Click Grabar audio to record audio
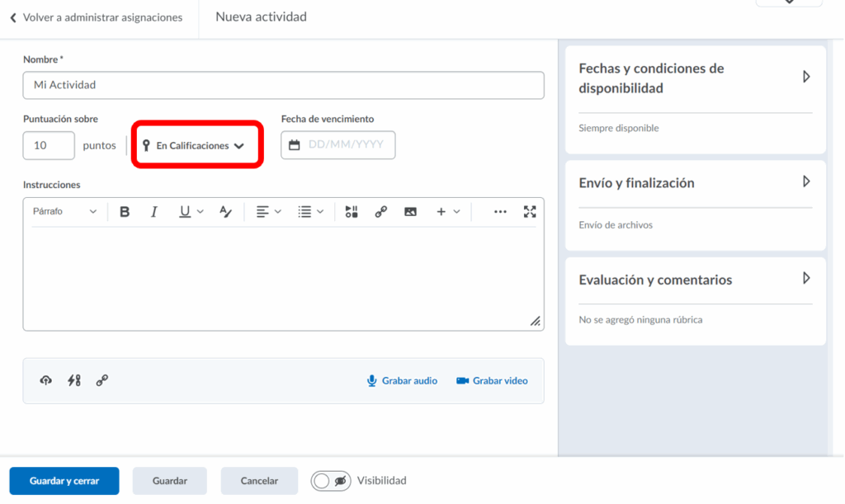The height and width of the screenshot is (504, 845). (x=403, y=380)
